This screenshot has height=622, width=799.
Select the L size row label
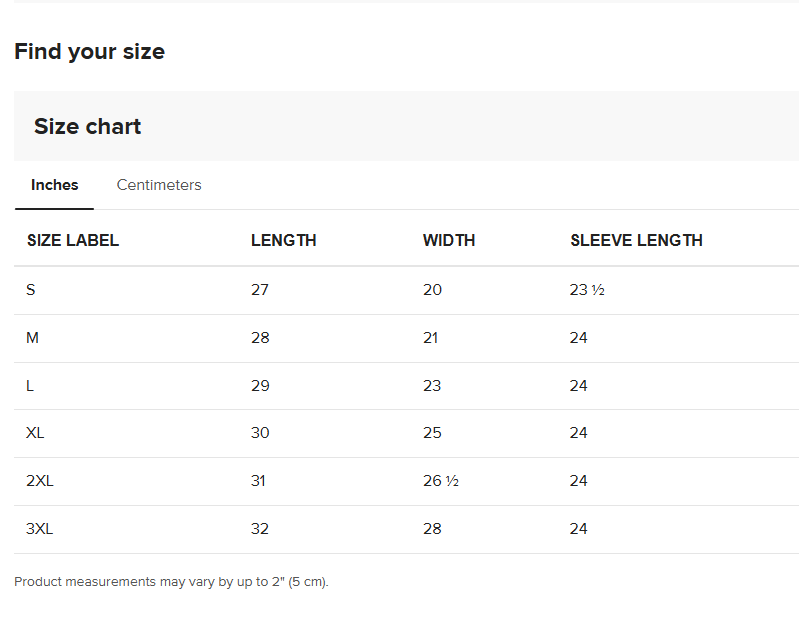coord(31,386)
